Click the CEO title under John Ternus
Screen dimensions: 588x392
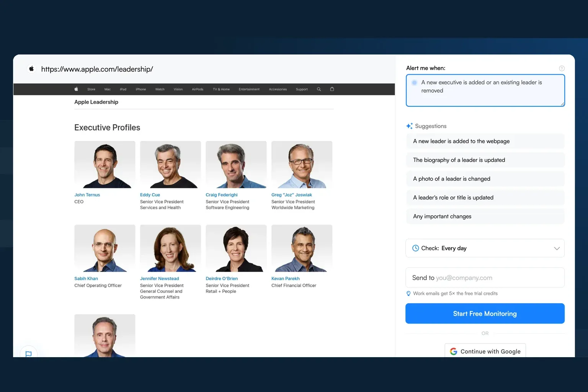79,202
